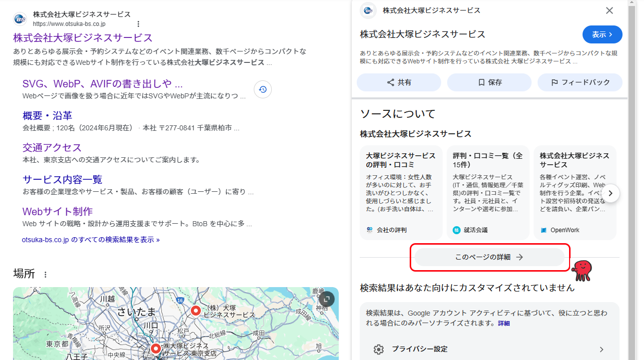
Task: Click the プライバシー設定 row label
Action: point(420,350)
